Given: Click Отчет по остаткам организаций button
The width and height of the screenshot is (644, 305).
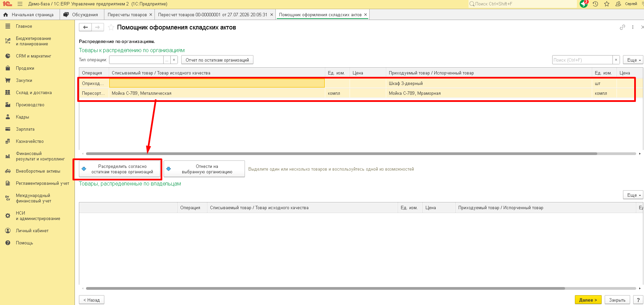Looking at the screenshot, I should click(217, 60).
